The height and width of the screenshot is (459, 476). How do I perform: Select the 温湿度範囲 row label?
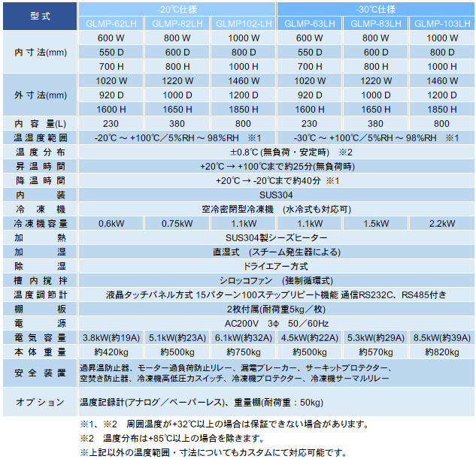click(40, 137)
